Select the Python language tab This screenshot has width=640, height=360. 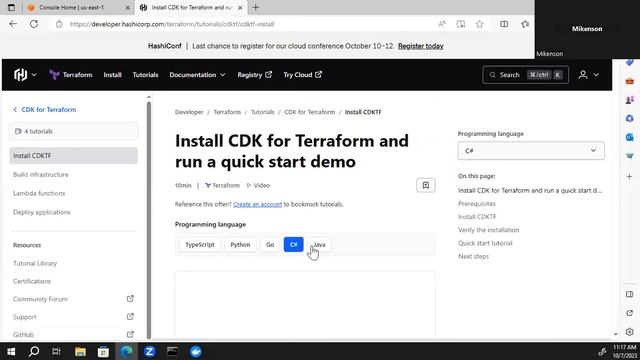[x=240, y=244]
